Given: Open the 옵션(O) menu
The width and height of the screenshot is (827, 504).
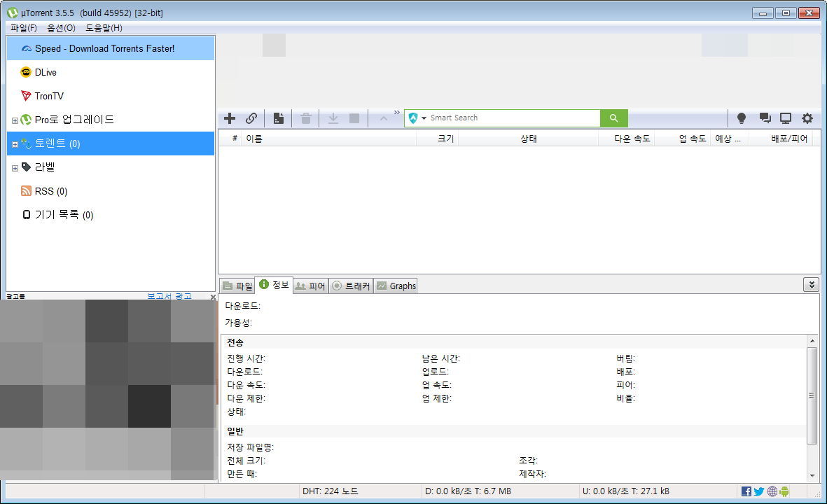Looking at the screenshot, I should coord(61,28).
